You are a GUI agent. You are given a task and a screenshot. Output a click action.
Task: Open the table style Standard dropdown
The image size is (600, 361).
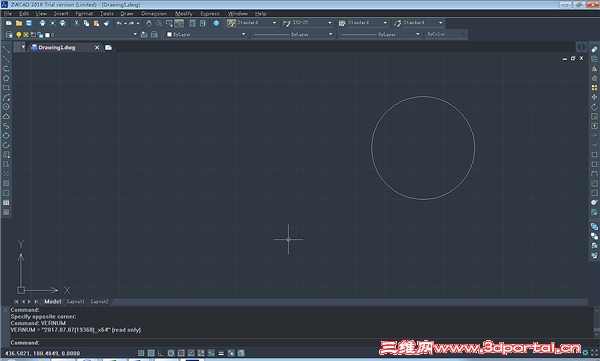coord(385,23)
